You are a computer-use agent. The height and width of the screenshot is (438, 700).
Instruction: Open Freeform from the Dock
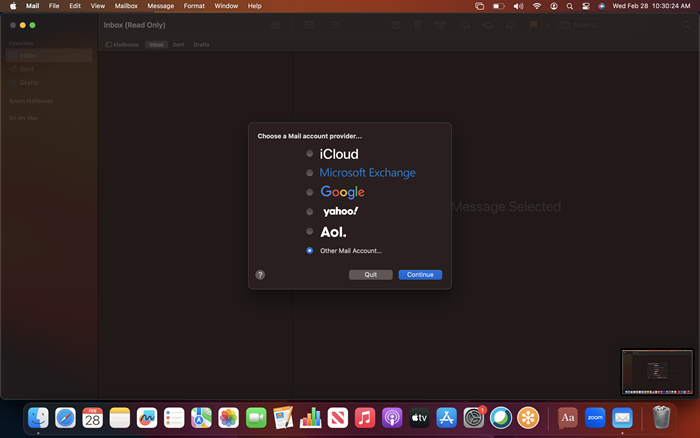click(x=147, y=418)
